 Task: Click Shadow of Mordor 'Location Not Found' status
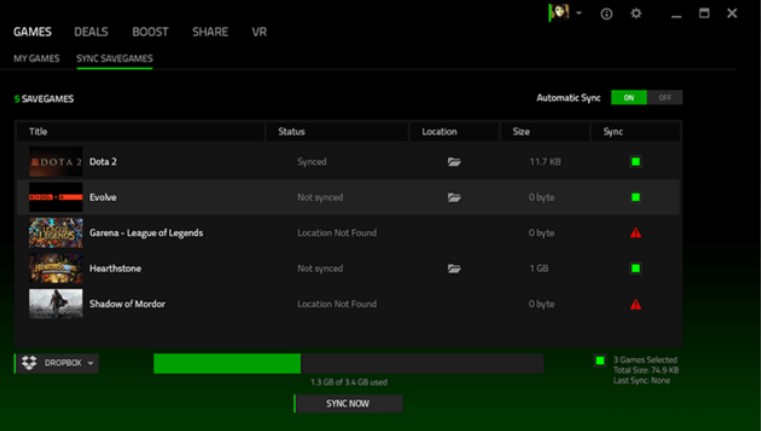point(337,304)
